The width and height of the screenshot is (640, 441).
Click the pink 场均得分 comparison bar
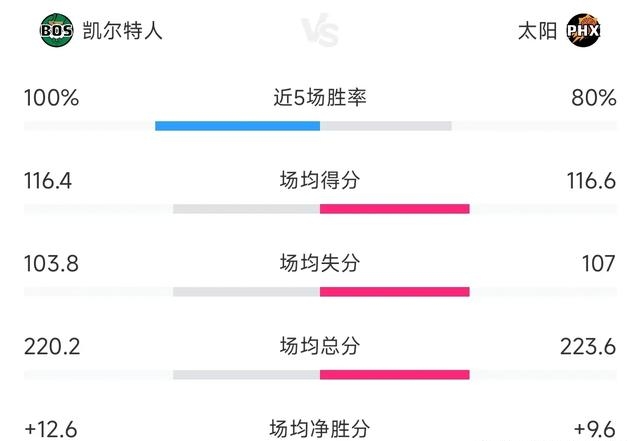click(x=395, y=208)
